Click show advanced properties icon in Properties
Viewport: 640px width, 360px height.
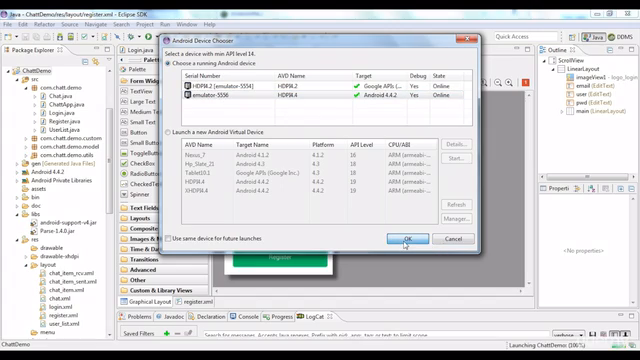[605, 188]
